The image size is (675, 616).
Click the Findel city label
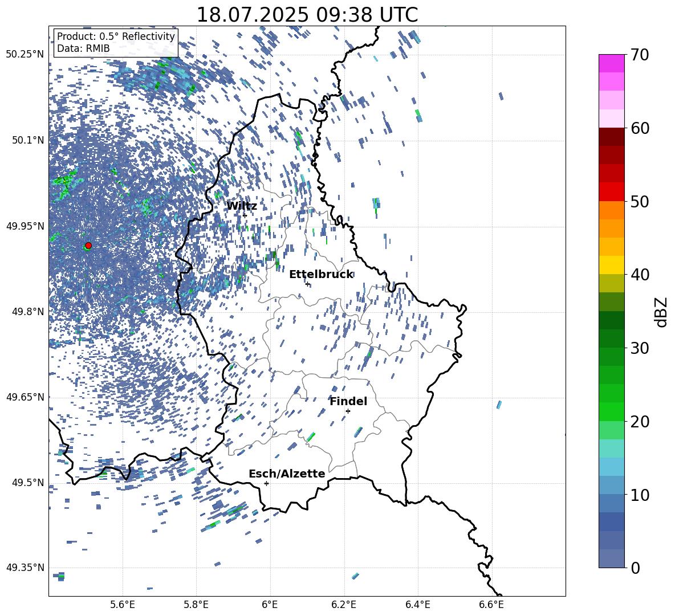point(348,401)
